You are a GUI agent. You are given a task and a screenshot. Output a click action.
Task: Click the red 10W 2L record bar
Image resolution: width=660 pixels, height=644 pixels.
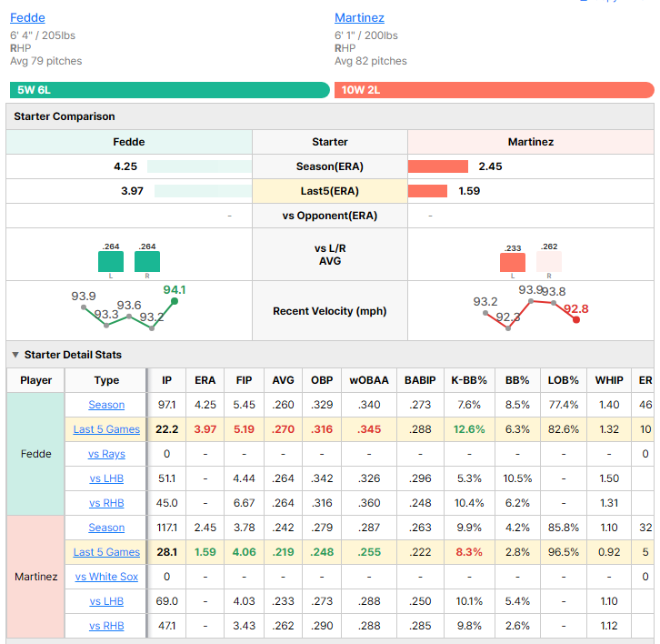click(495, 90)
